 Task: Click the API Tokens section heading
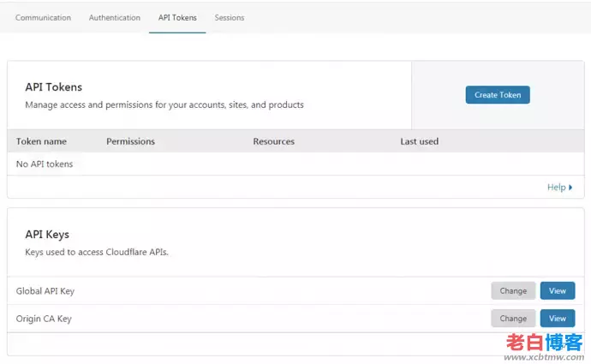pyautogui.click(x=53, y=87)
